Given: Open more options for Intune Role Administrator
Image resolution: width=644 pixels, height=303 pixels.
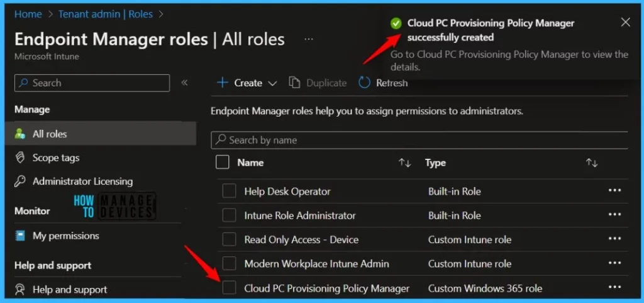Looking at the screenshot, I should click(x=614, y=215).
